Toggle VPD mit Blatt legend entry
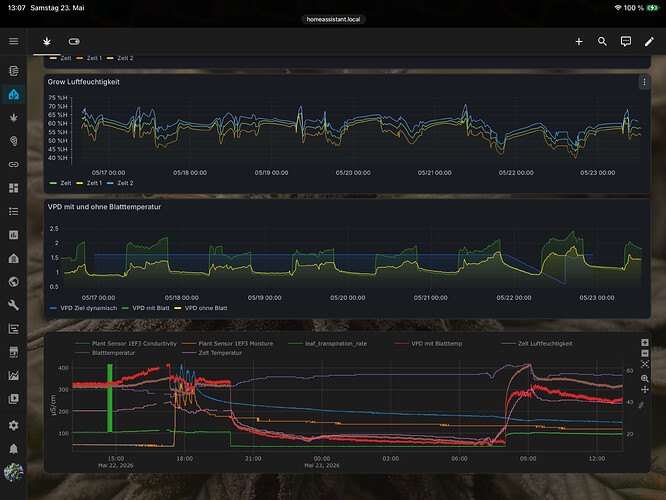This screenshot has height=500, width=666. click(146, 308)
